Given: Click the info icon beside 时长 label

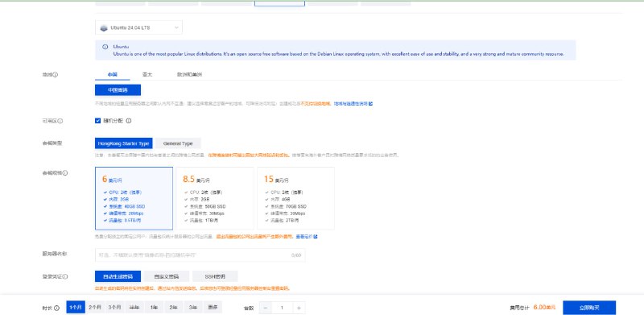Looking at the screenshot, I should [56, 308].
